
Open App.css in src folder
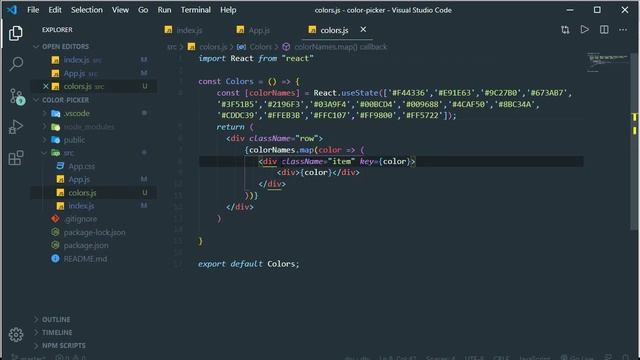[81, 166]
